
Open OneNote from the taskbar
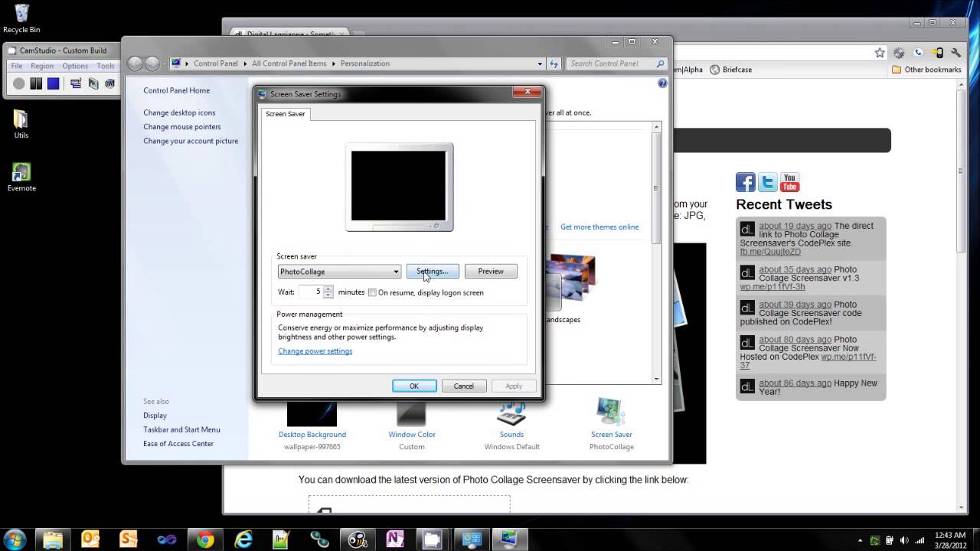(395, 540)
